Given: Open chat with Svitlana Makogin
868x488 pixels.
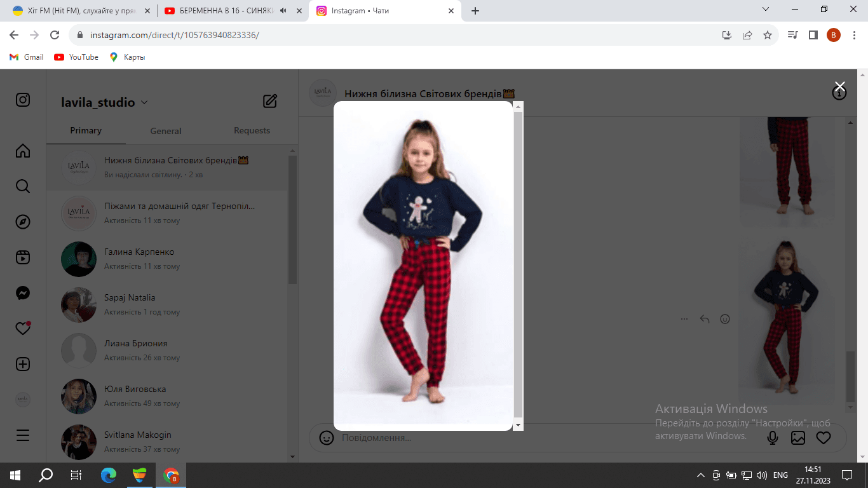Looking at the screenshot, I should point(168,442).
